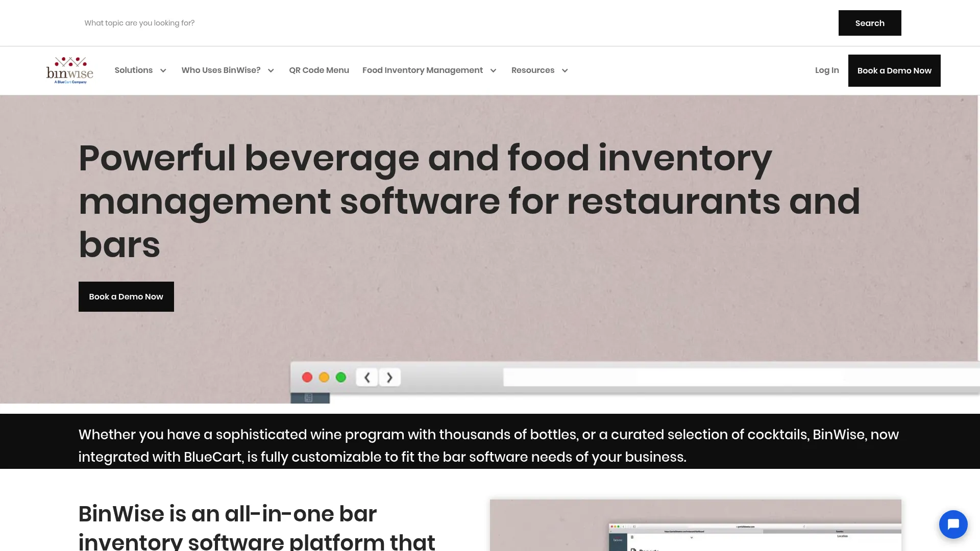Open the Resources menu
The width and height of the screenshot is (980, 551).
(x=533, y=70)
